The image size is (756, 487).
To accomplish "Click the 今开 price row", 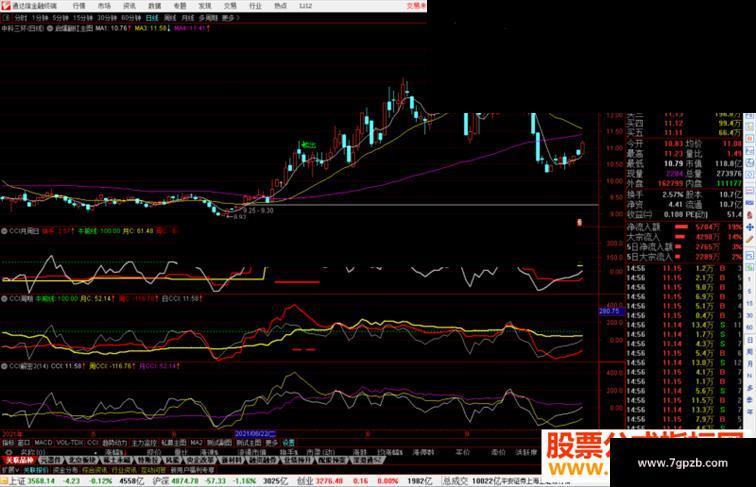I will 655,144.
